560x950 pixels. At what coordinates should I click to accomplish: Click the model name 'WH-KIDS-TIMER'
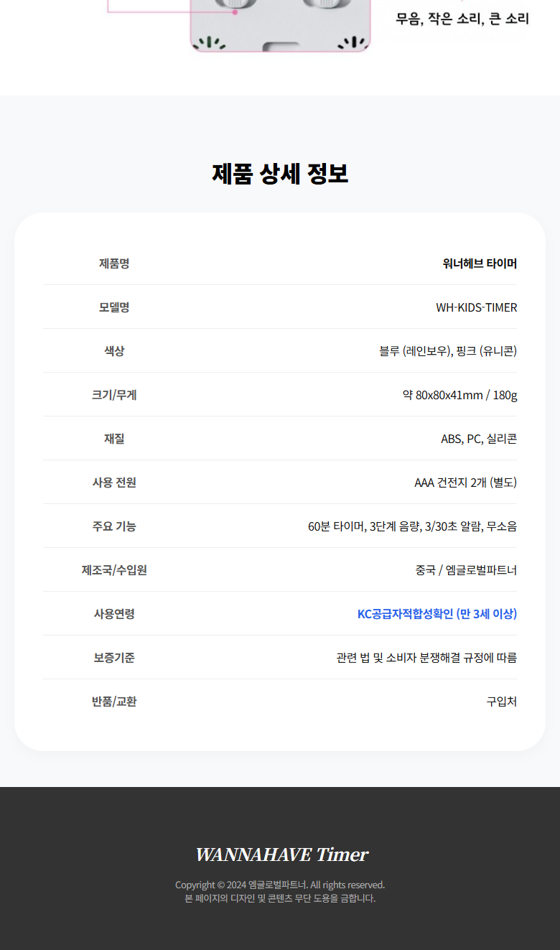476,307
